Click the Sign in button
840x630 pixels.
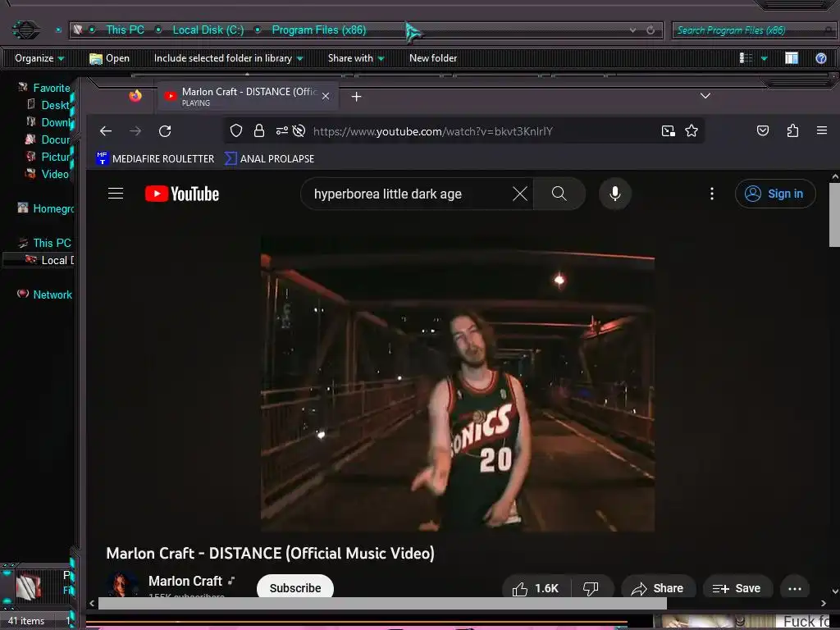pos(775,194)
